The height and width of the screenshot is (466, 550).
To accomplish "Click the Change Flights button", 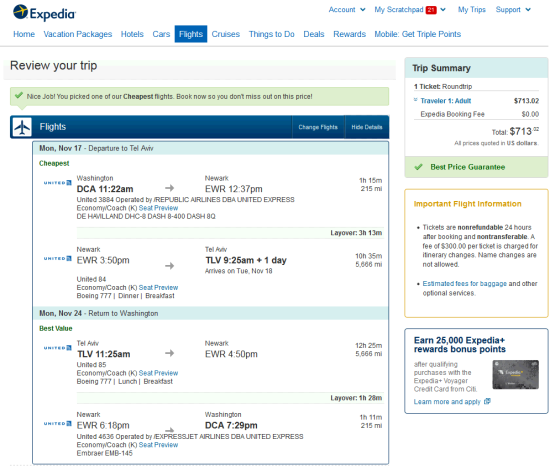I will [x=318, y=127].
